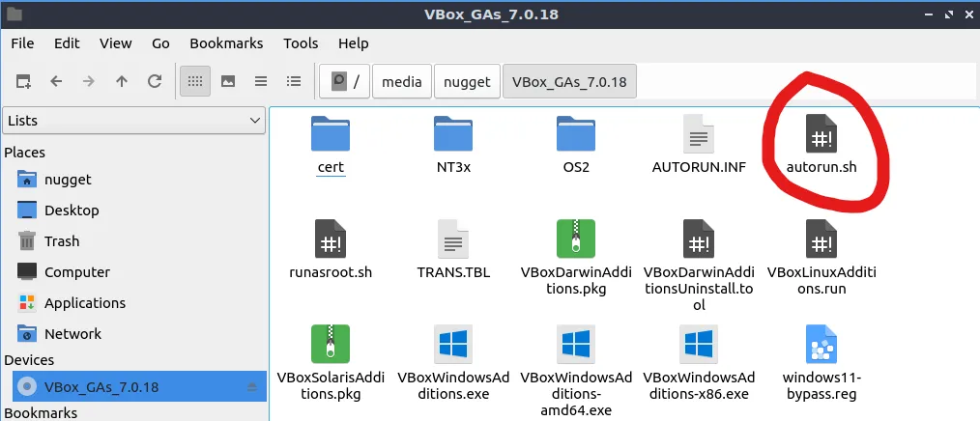Navigate to media path segment
Image resolution: width=980 pixels, height=421 pixels.
tap(402, 81)
